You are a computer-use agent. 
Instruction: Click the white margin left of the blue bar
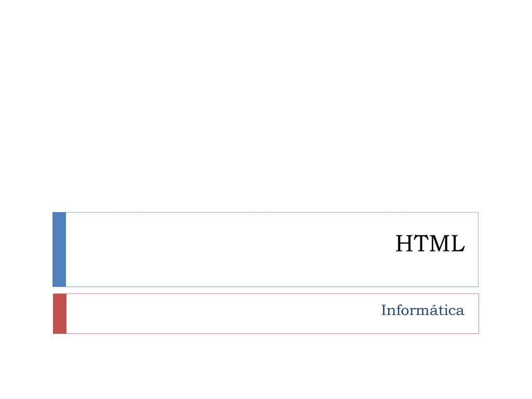[26, 249]
